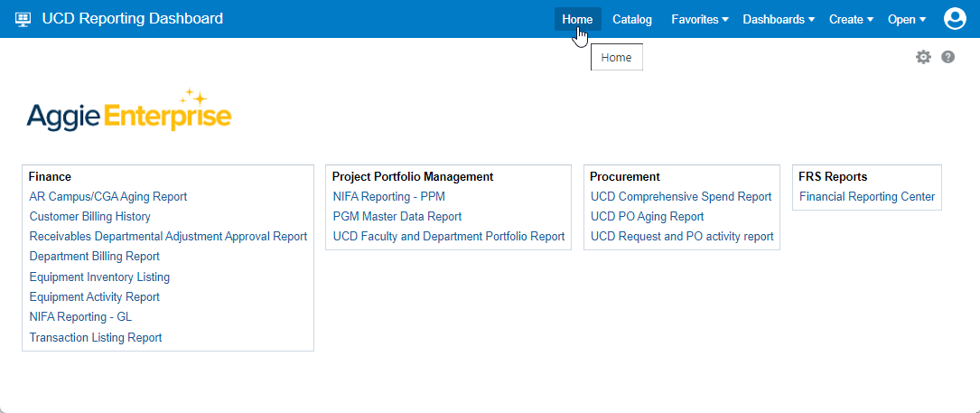
Task: Open the UCD PO Aging Report
Action: click(648, 217)
